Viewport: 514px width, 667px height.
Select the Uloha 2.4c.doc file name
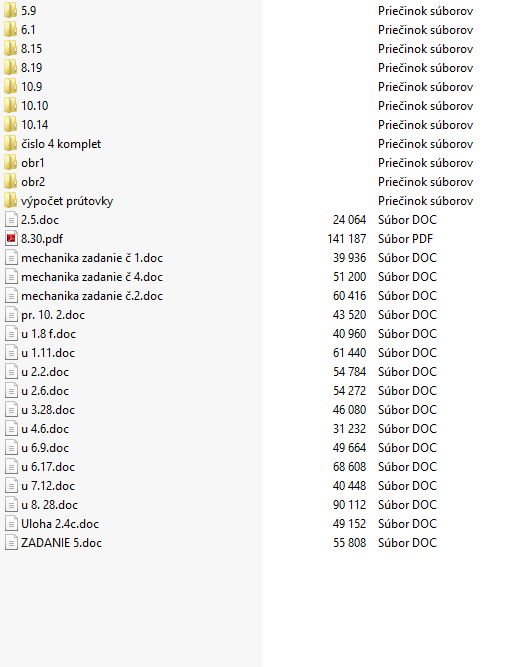60,524
